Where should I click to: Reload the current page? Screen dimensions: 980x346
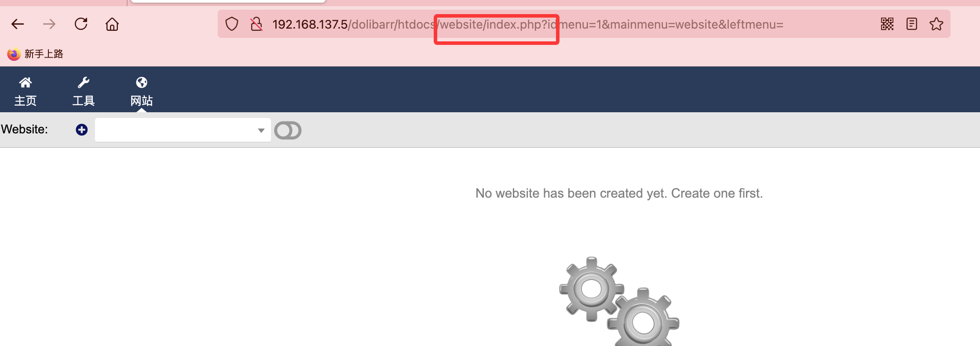pyautogui.click(x=81, y=24)
